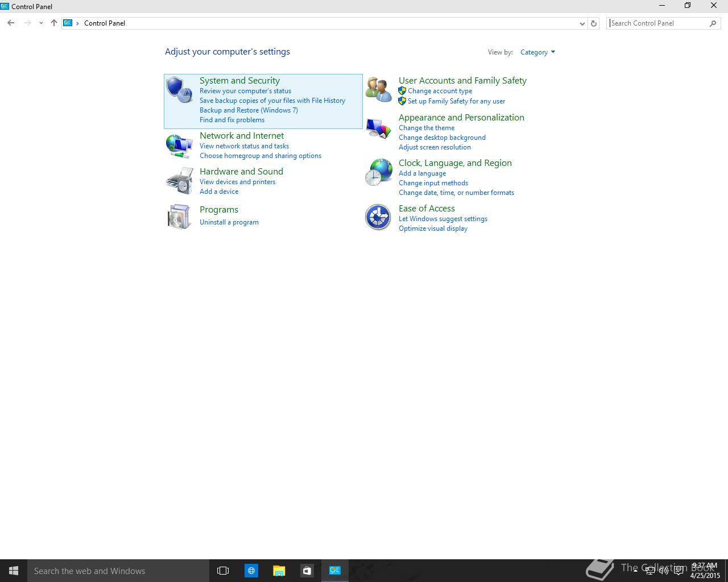Click Change input methods
This screenshot has width=728, height=582.
[433, 183]
